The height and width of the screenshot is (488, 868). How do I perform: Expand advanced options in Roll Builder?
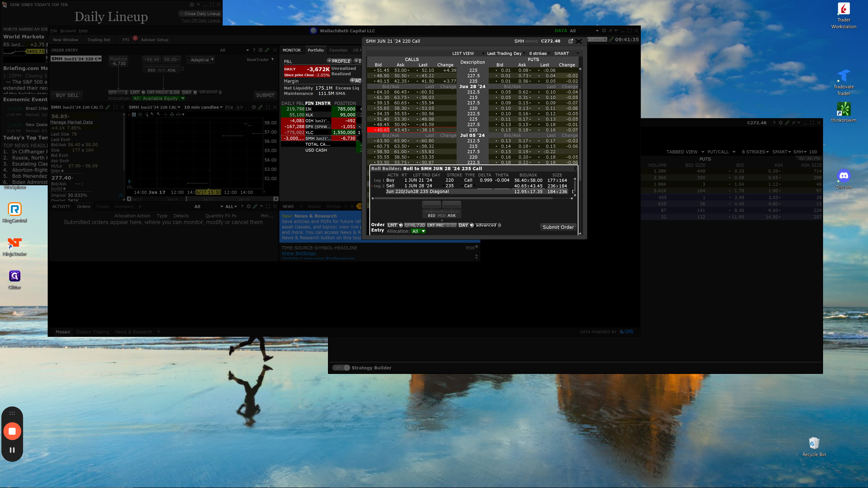488,225
